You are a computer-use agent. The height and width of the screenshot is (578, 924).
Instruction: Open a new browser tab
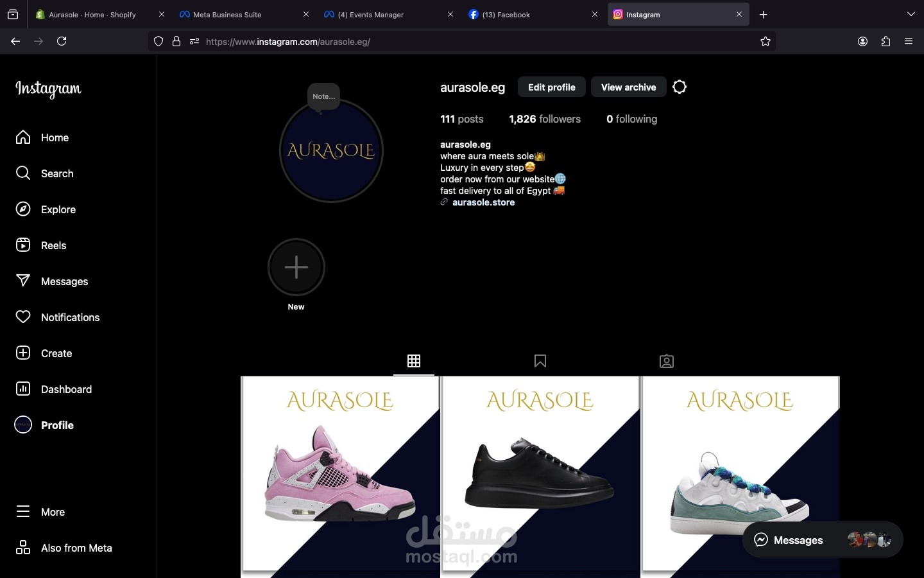[x=764, y=14]
